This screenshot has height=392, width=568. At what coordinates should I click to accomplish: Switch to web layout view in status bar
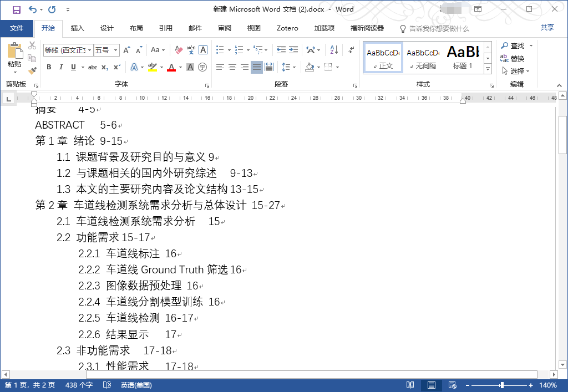[x=452, y=385]
